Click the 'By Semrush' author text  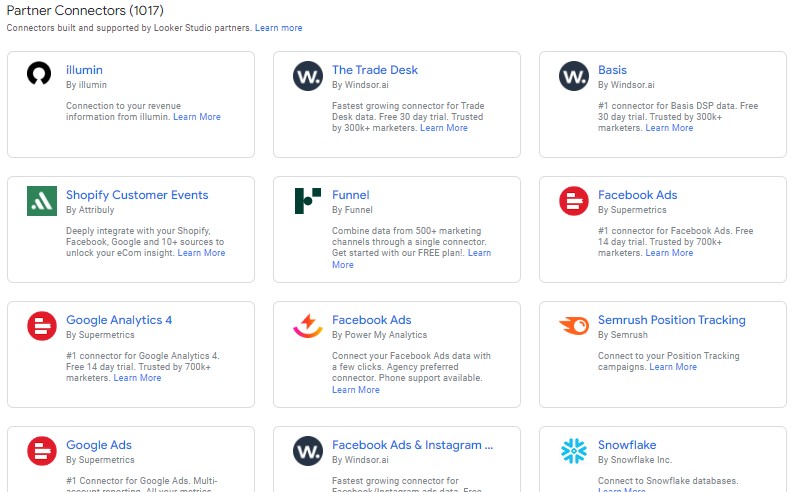coord(623,335)
